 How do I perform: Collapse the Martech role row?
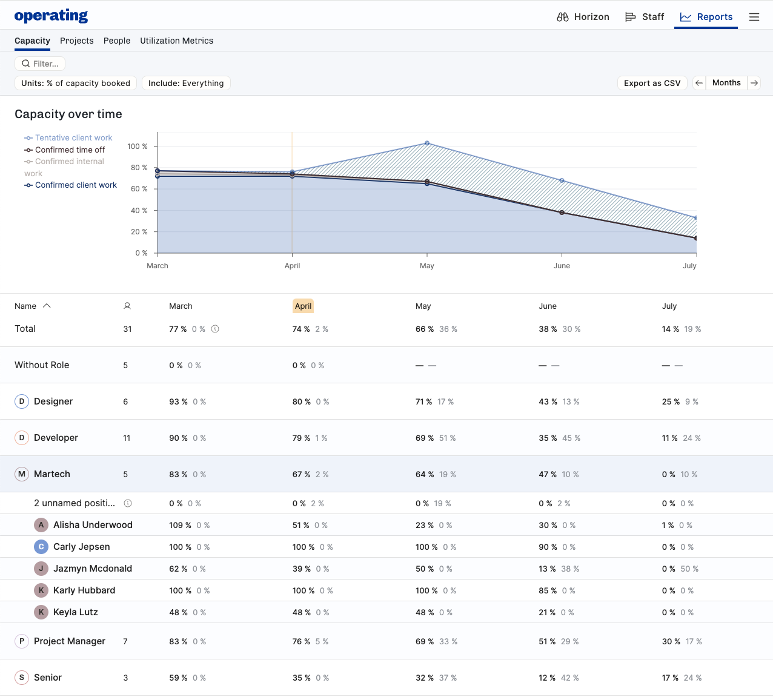coord(51,474)
